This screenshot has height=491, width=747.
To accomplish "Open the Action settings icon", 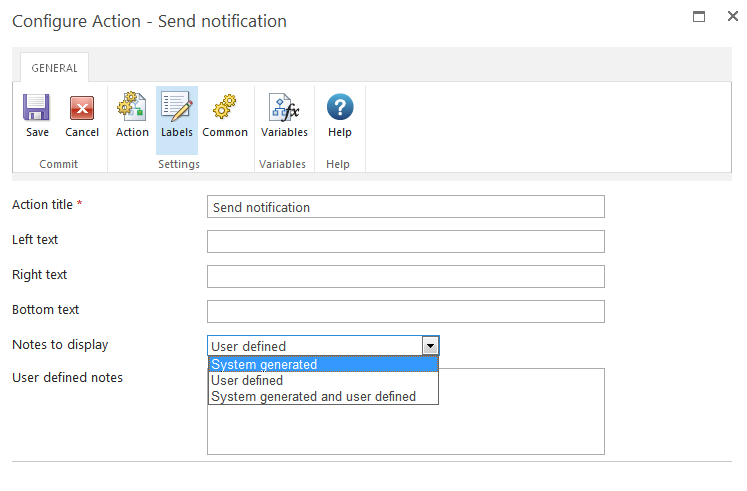I will [x=132, y=108].
